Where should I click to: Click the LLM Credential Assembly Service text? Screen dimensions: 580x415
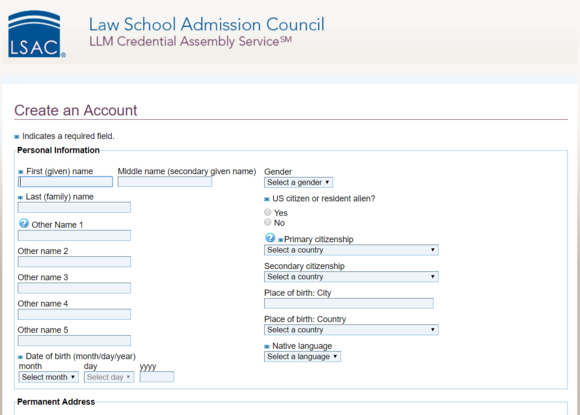point(190,41)
